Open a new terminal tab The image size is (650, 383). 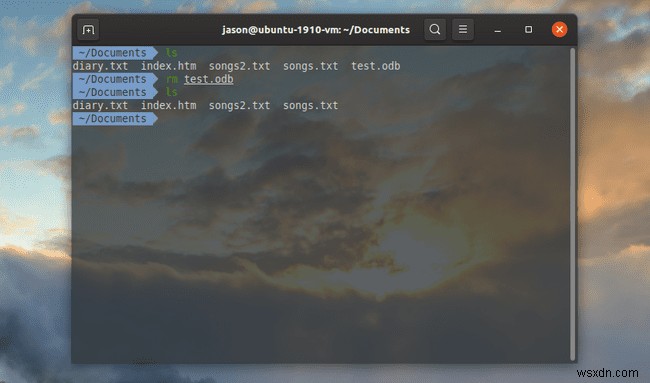(88, 30)
